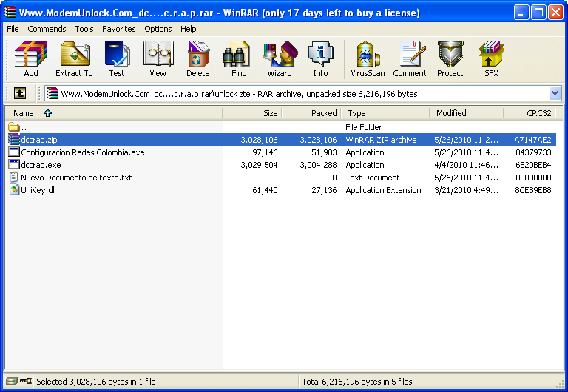The height and width of the screenshot is (392, 568).
Task: Click the WinRAR title bar icon
Action: pyautogui.click(x=10, y=13)
